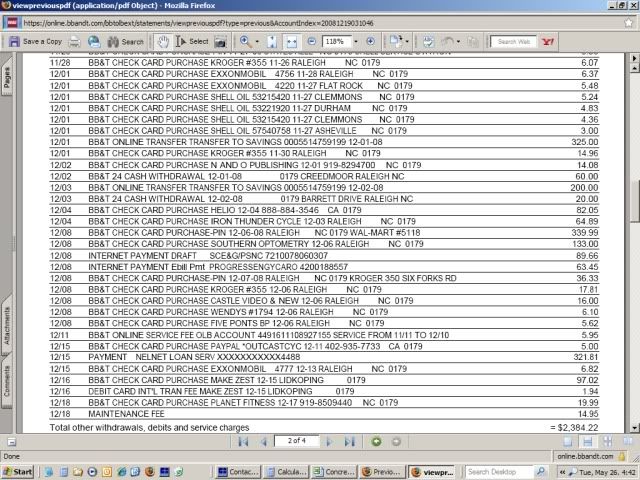The image size is (640, 480).
Task: Click the Windows Start button
Action: (x=17, y=472)
